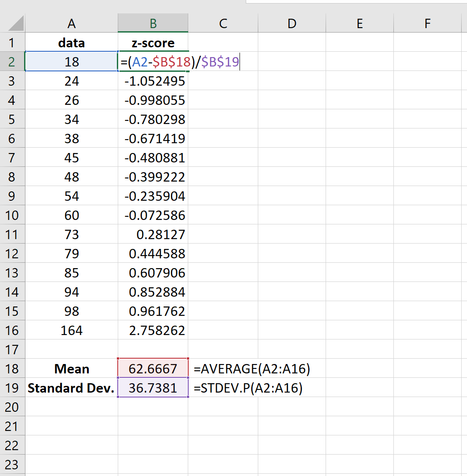Select row 19 header

[12, 388]
